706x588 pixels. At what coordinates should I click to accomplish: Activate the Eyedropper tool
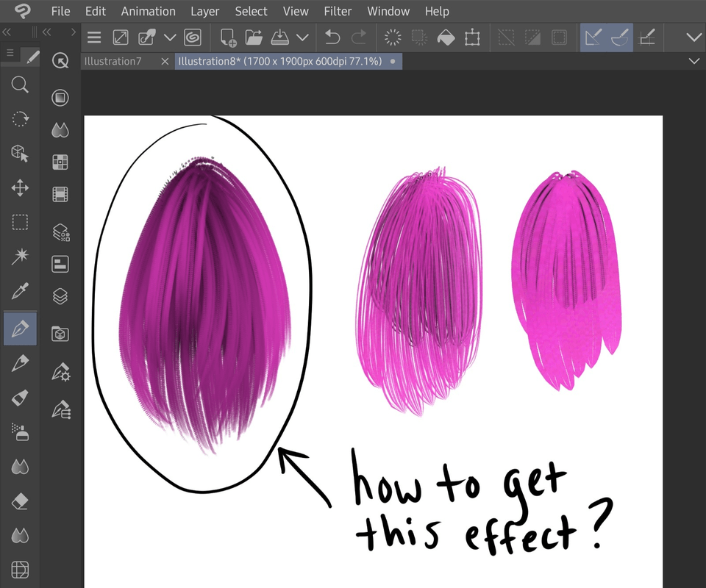pos(19,290)
